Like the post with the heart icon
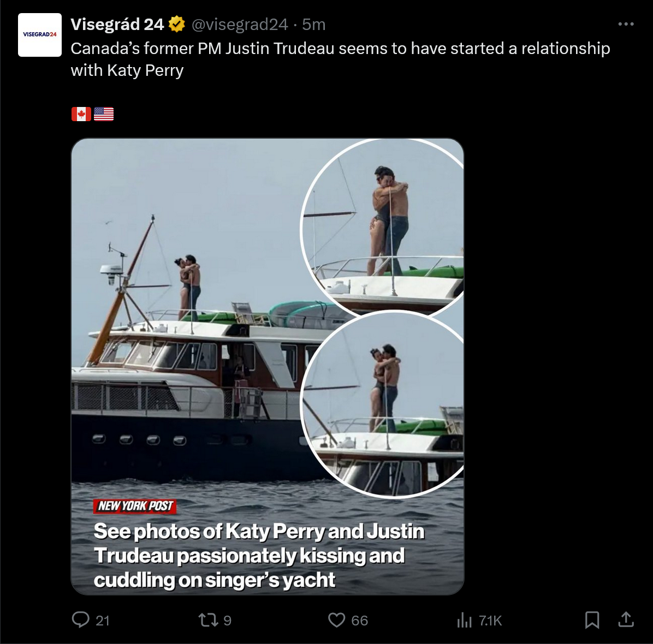Image resolution: width=653 pixels, height=644 pixels. pos(336,620)
